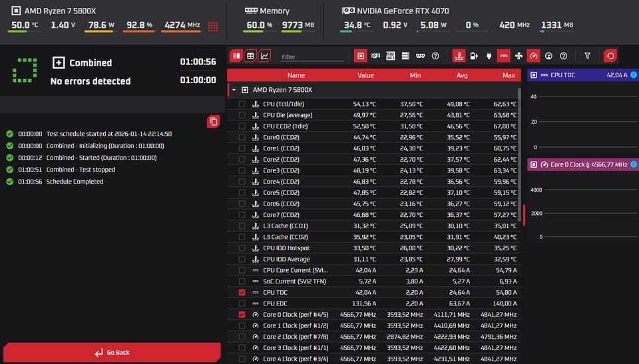Reset min/max values with red refresh icon
639x364 pixels.
point(610,56)
